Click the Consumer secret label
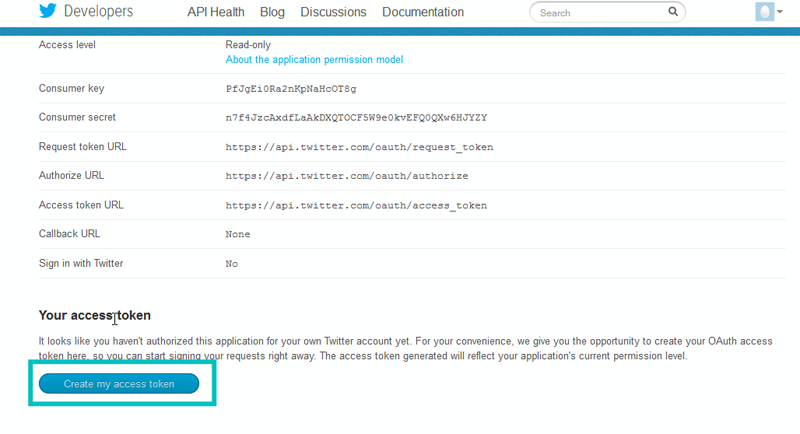Viewport: 800px width, 434px height. click(x=77, y=117)
